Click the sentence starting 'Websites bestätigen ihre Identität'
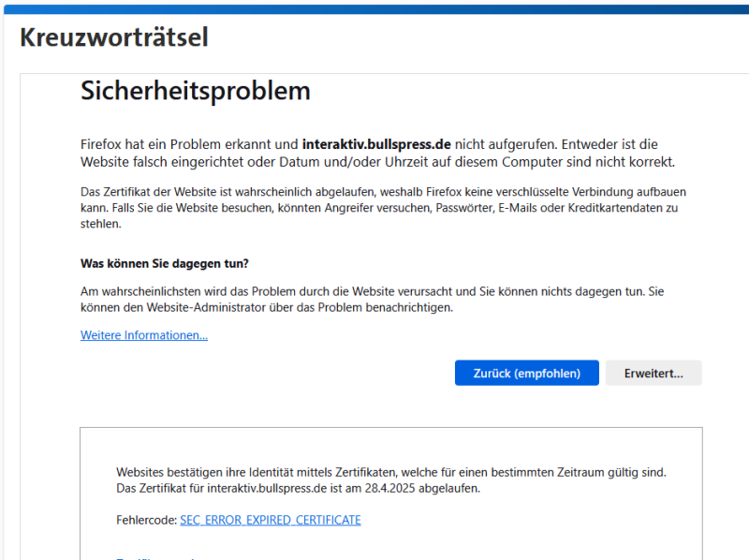This screenshot has width=749, height=560. tap(390, 473)
